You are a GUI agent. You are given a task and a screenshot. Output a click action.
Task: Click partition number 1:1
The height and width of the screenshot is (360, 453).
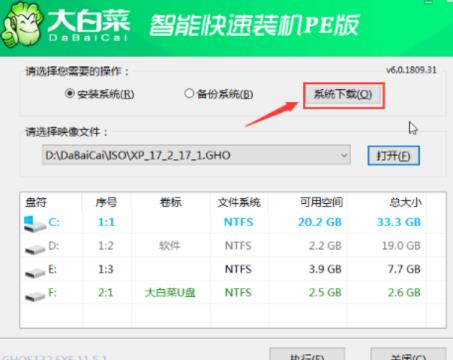tap(106, 222)
